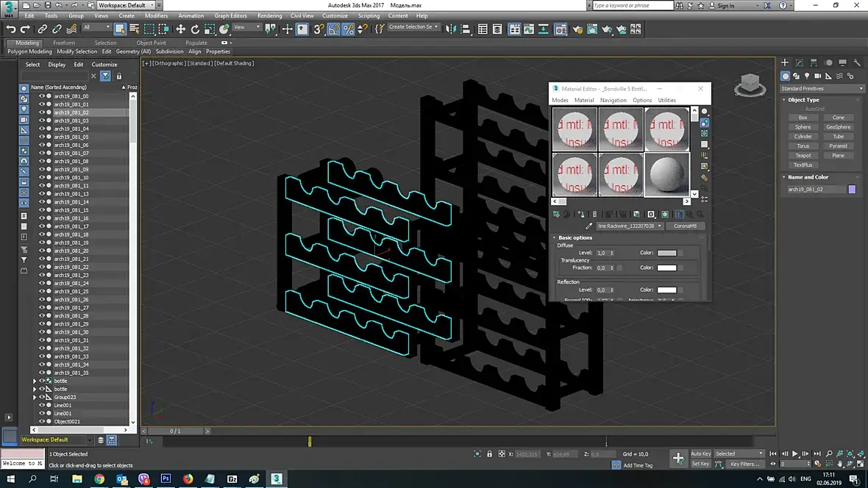The height and width of the screenshot is (488, 868).
Task: Open the Modify tab in command panel
Action: pos(800,63)
